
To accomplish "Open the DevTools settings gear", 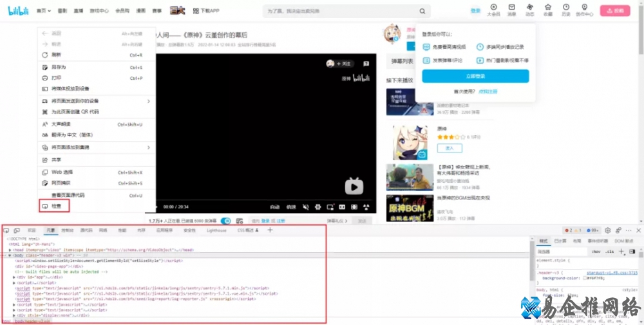I will (608, 230).
